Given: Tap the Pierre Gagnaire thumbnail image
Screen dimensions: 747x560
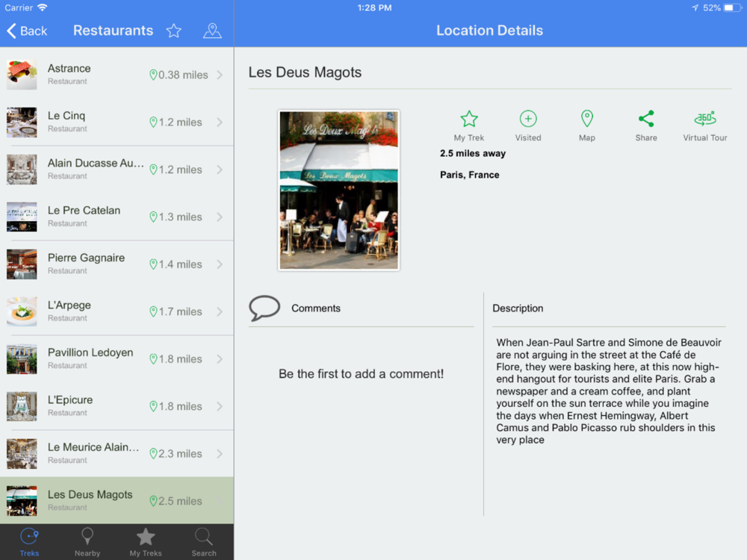Looking at the screenshot, I should [x=22, y=264].
